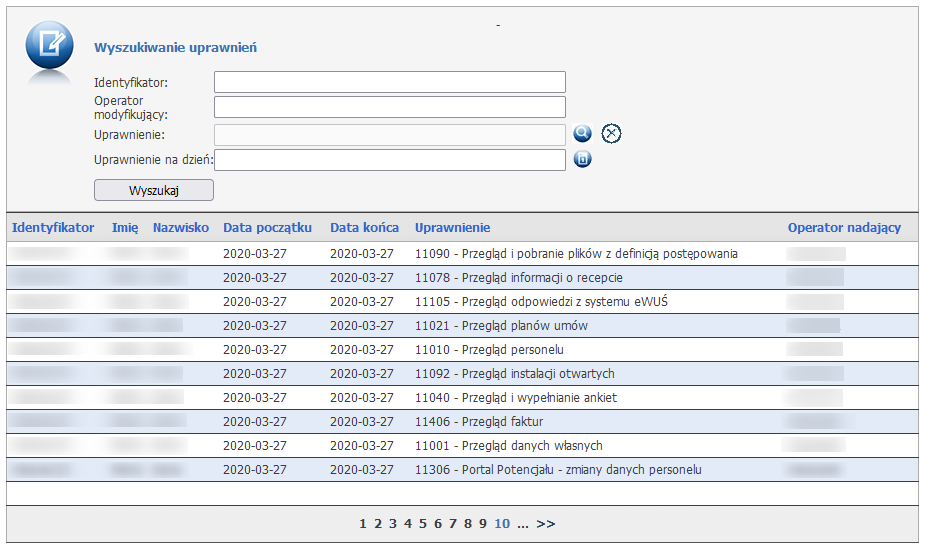Screen dimensions: 925x553
Task: Sort table by Nazwisko column
Action: coord(181,228)
